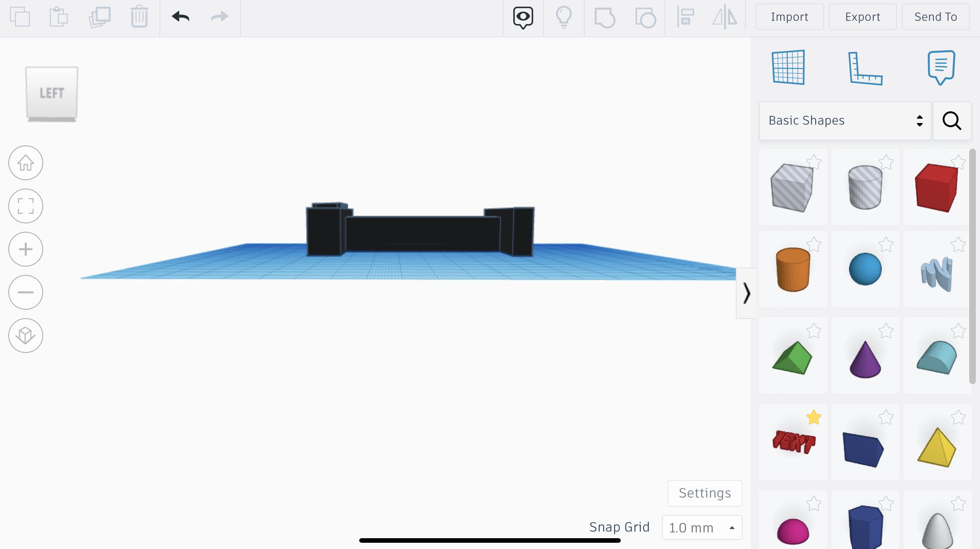Viewport: 980px width, 549px height.
Task: Open the Send To menu
Action: click(936, 17)
